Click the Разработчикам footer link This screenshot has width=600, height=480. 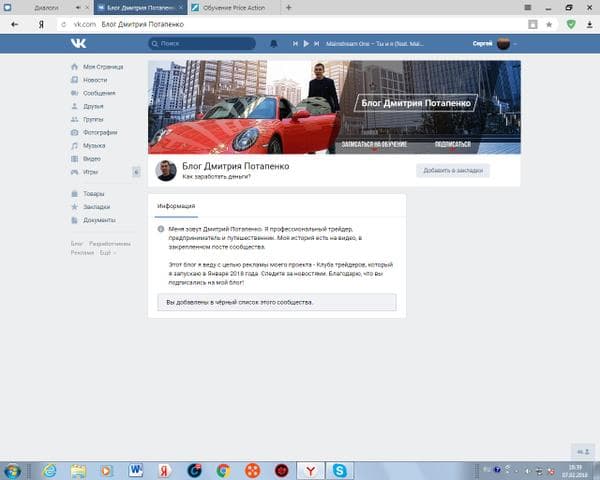(110, 244)
